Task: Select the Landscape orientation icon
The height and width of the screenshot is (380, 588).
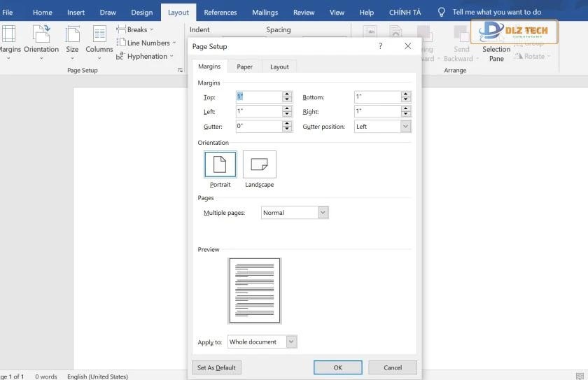Action: [259, 164]
